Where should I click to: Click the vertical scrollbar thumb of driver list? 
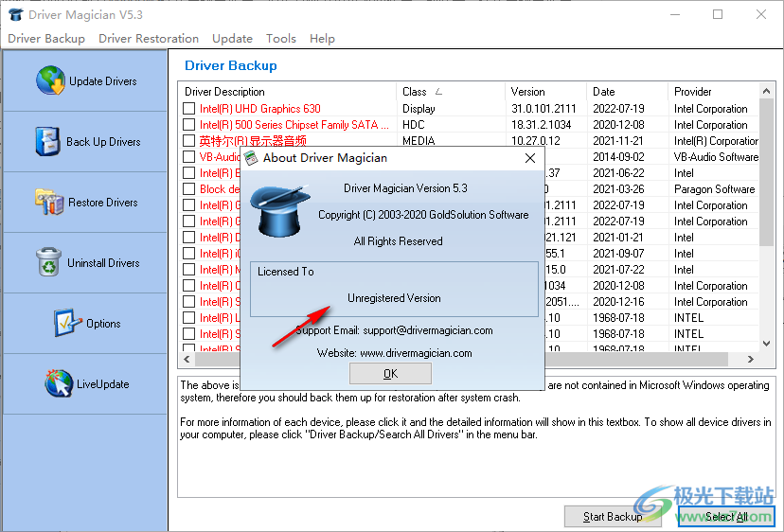click(x=766, y=172)
